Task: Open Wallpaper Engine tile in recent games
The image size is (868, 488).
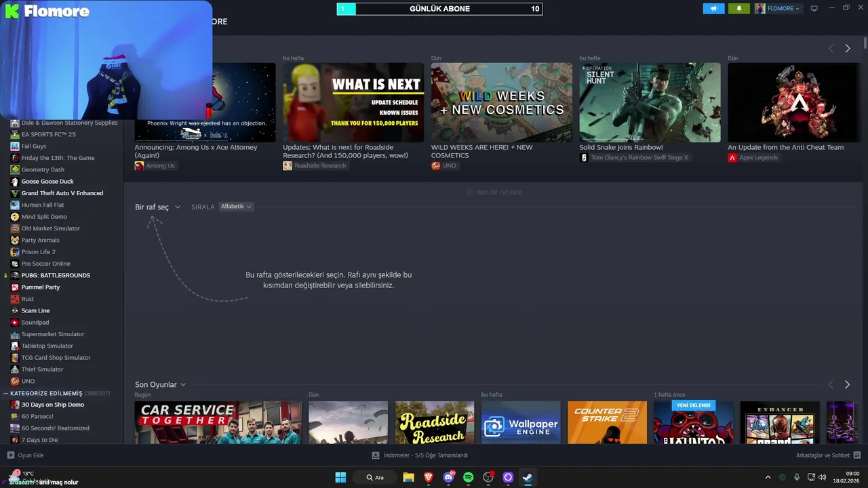Action: [x=521, y=422]
